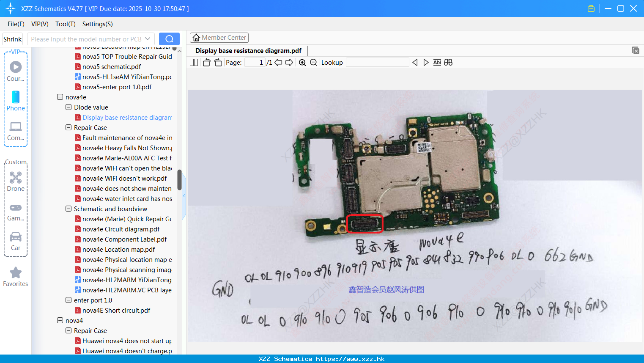Select the Display base resistance diagram.pdf tab
644x363 pixels.
[248, 51]
